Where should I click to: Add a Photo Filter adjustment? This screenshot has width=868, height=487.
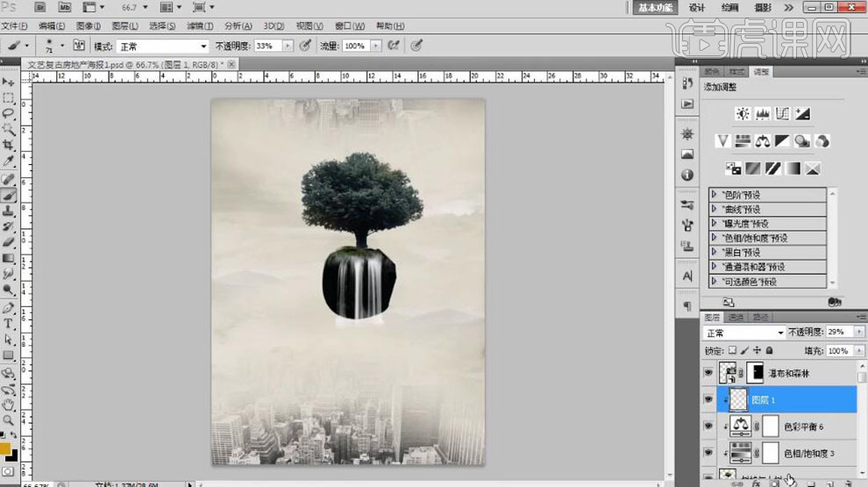coord(802,141)
